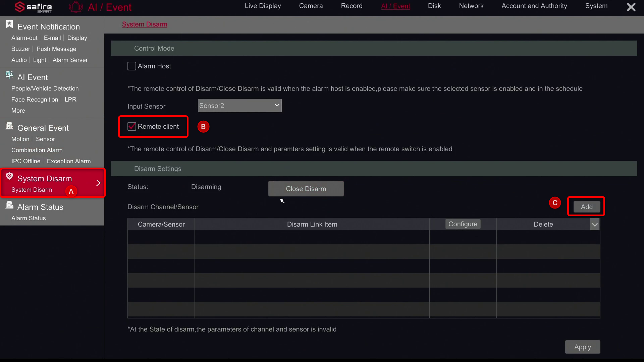The width and height of the screenshot is (644, 362).
Task: Add a new Disarm Channel/Sensor entry
Action: tap(586, 206)
